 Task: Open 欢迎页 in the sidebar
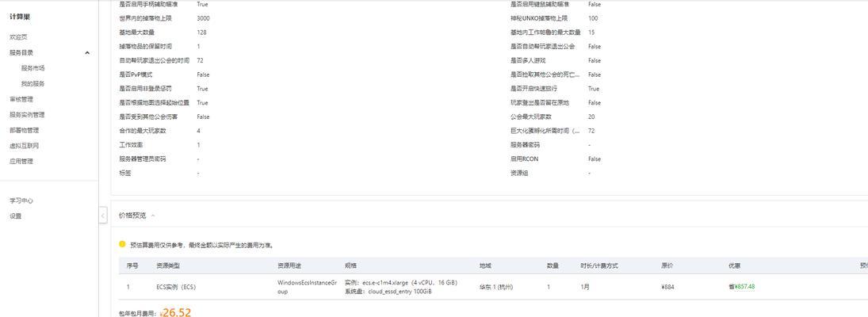(x=19, y=37)
